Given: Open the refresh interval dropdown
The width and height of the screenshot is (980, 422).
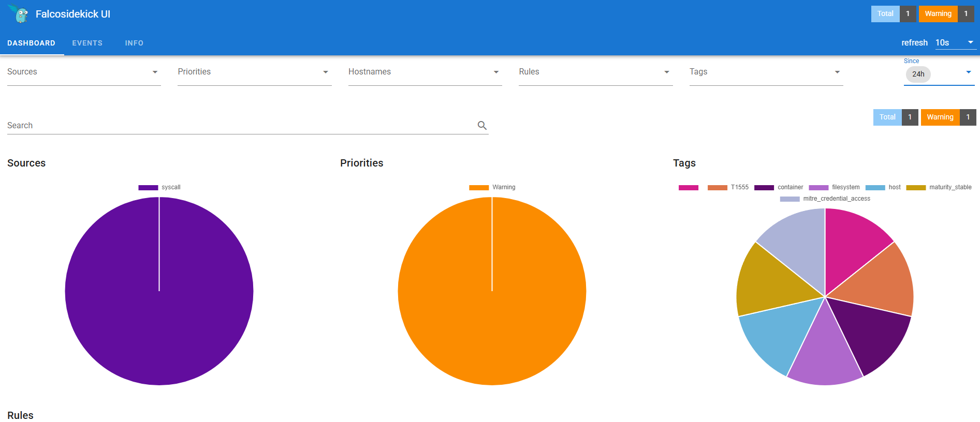Looking at the screenshot, I should tap(956, 42).
